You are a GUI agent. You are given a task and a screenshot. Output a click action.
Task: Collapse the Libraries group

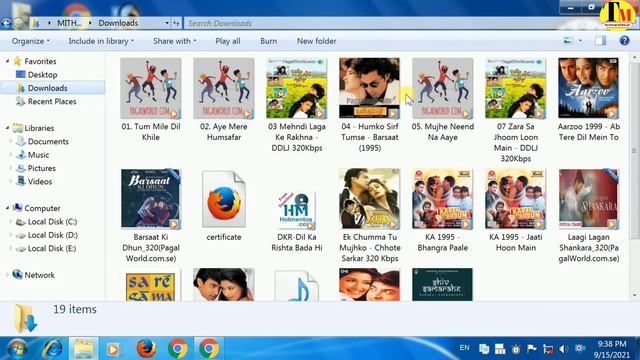tap(7, 128)
